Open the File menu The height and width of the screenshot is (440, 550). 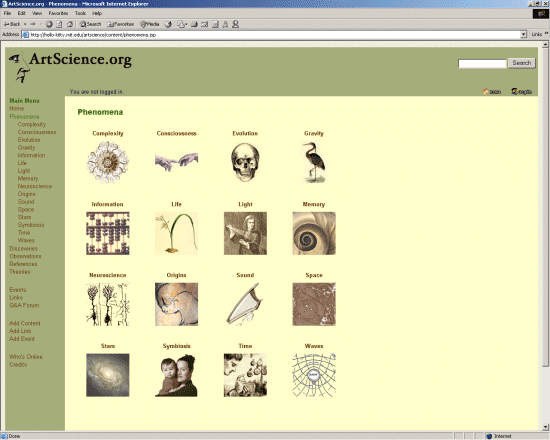coord(7,13)
